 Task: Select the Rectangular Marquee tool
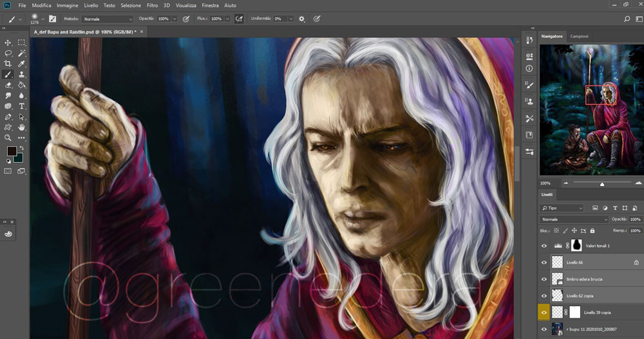click(x=21, y=42)
